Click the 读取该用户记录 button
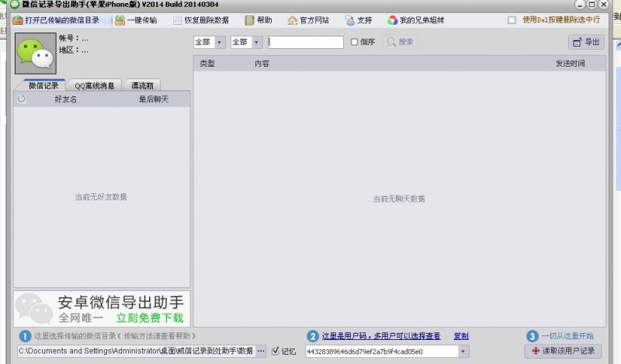The image size is (621, 364). (x=563, y=351)
